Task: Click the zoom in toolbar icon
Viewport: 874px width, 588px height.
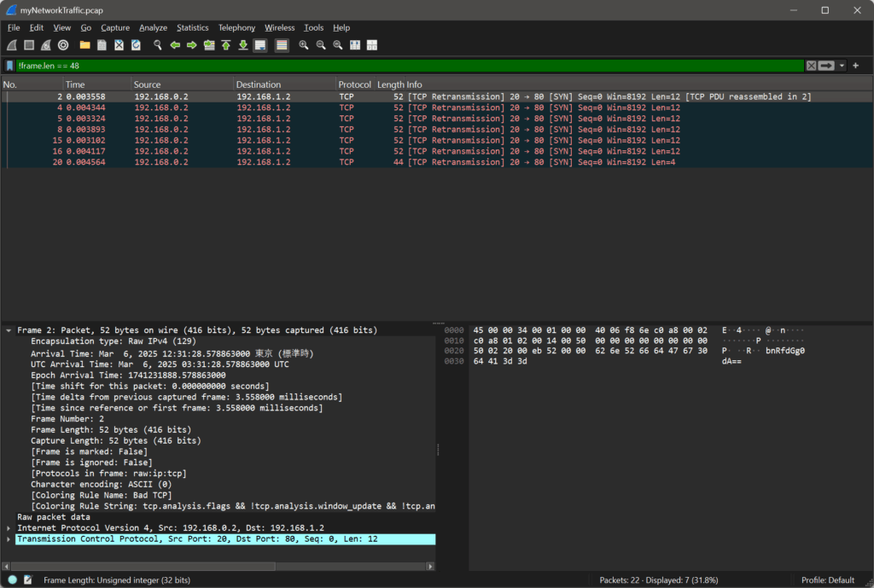Action: coord(304,44)
